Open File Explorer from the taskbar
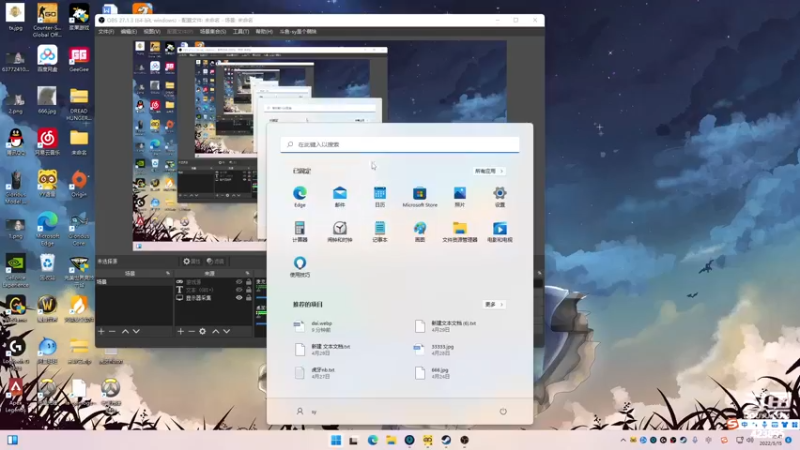 point(391,440)
